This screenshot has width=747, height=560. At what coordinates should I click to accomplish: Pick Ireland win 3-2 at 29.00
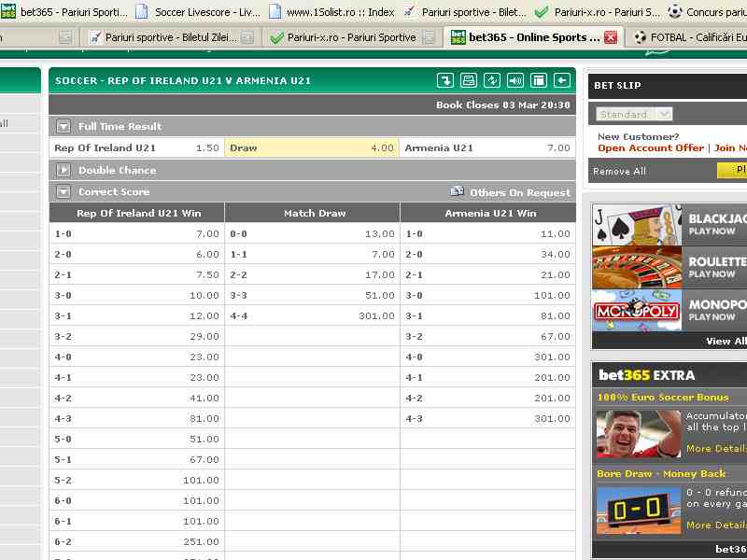tap(136, 336)
